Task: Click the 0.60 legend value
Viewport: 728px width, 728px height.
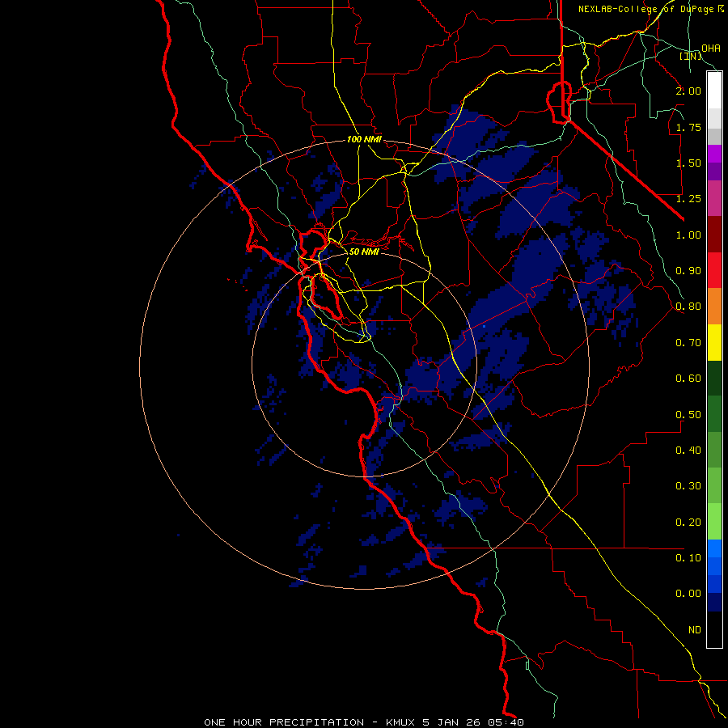Action: click(x=688, y=379)
